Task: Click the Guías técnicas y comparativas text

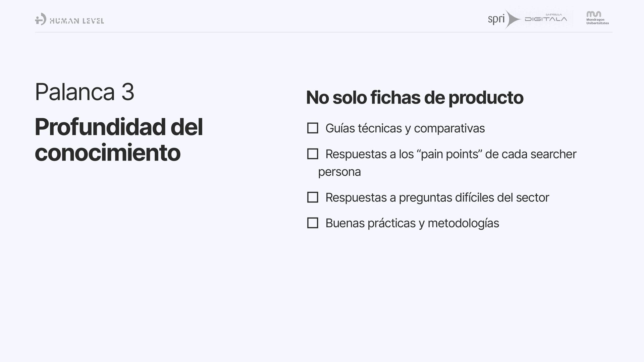Action: point(405,128)
